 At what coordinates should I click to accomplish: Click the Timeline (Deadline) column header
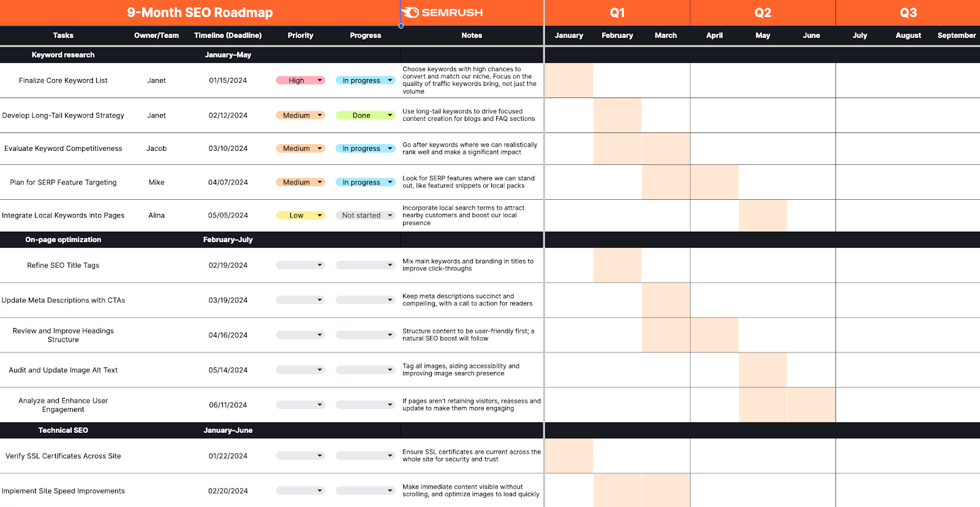228,36
